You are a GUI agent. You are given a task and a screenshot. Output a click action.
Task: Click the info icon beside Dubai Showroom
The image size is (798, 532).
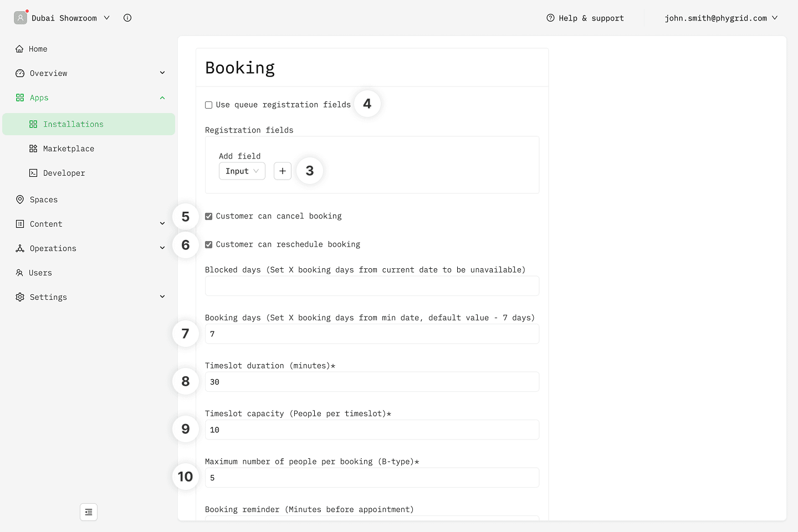click(127, 18)
